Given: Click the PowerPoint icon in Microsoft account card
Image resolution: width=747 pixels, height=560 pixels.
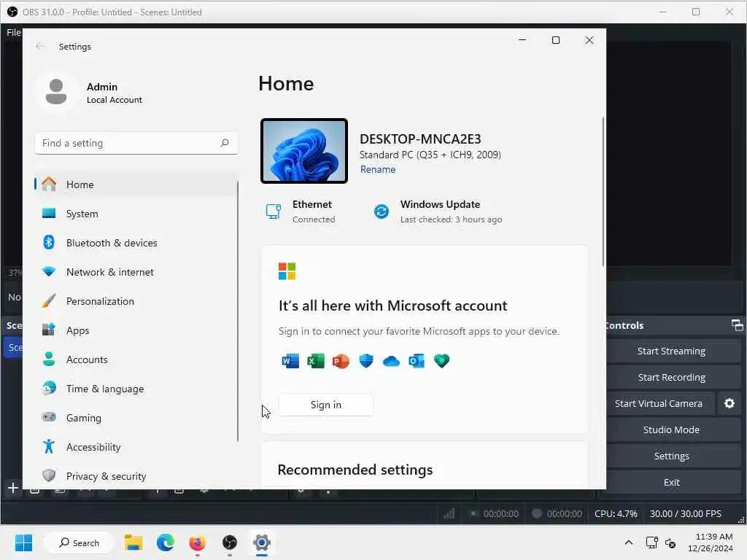Looking at the screenshot, I should click(341, 361).
